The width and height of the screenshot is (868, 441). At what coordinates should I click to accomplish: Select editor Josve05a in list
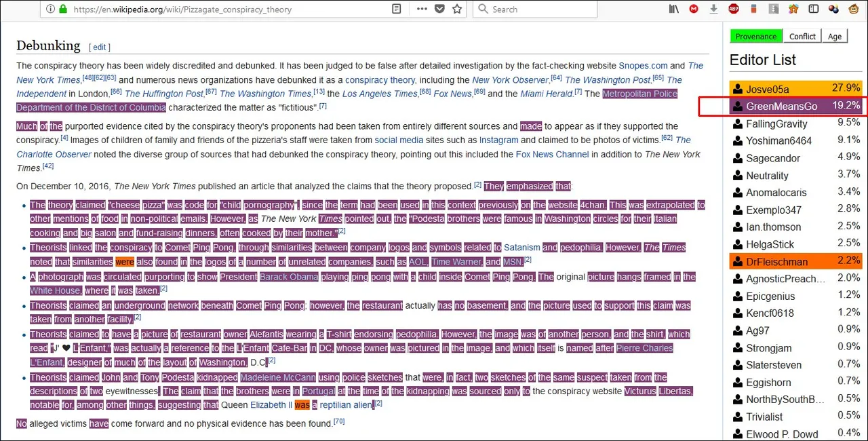pyautogui.click(x=795, y=89)
